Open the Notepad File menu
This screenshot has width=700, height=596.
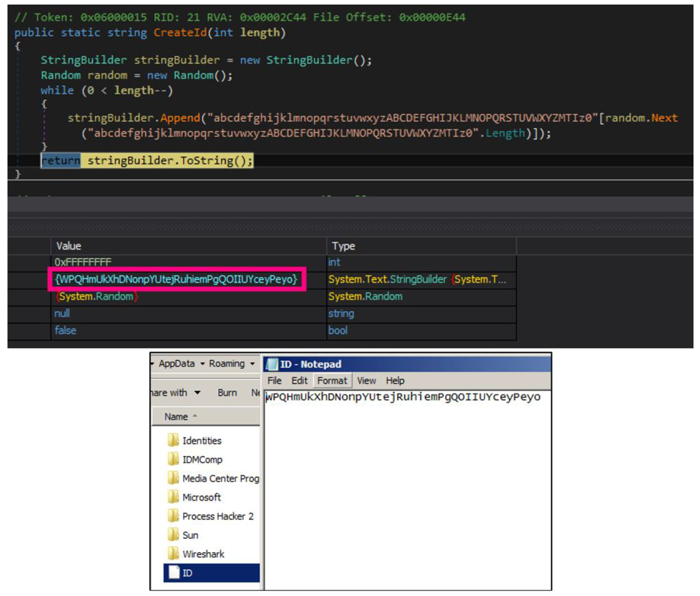[274, 381]
